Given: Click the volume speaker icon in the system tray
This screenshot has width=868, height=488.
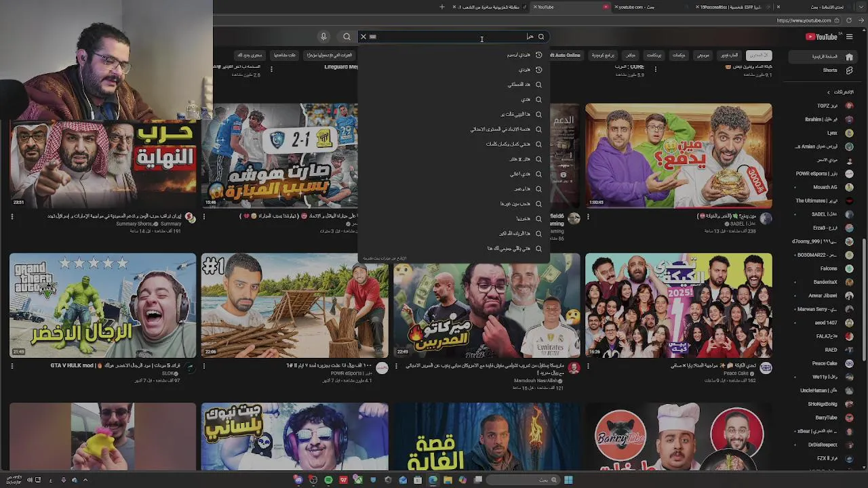Looking at the screenshot, I should [29, 480].
